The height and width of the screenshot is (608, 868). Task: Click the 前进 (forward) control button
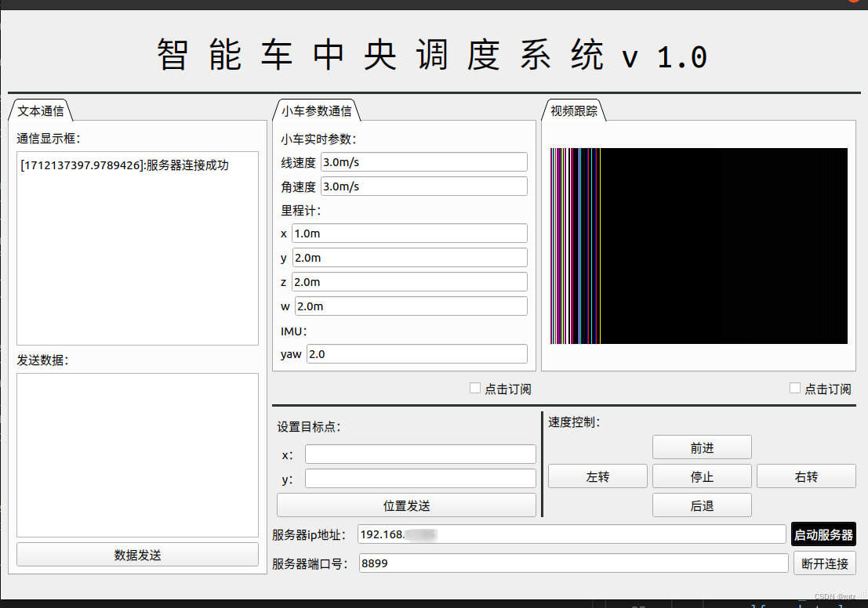coord(701,447)
